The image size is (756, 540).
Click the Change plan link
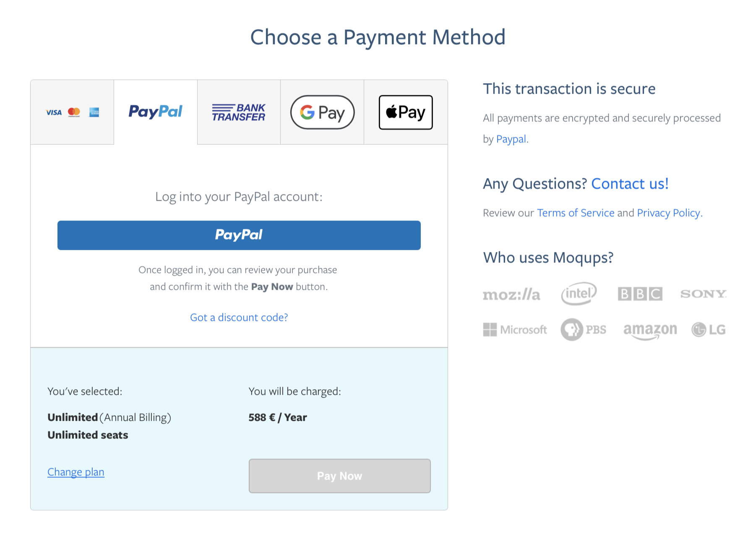[x=76, y=472]
